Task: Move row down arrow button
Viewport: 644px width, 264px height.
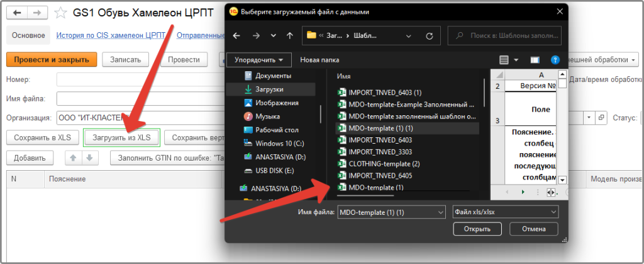Action: pos(90,158)
